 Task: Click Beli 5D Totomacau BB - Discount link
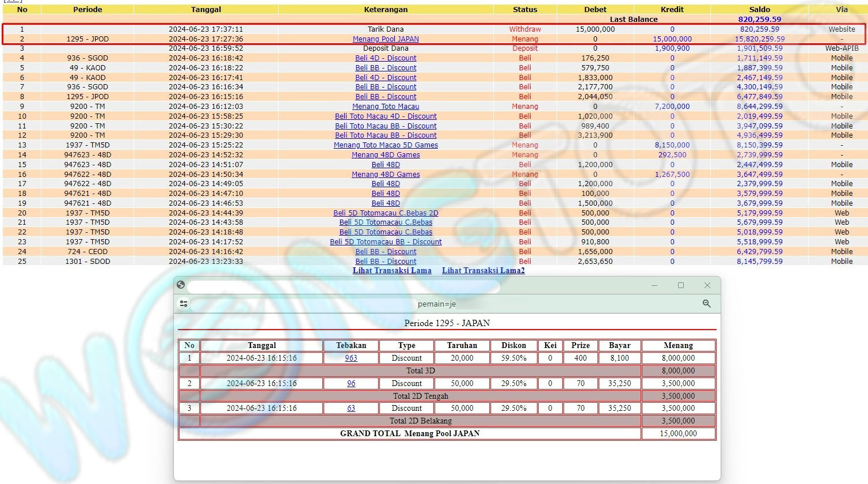(x=386, y=242)
